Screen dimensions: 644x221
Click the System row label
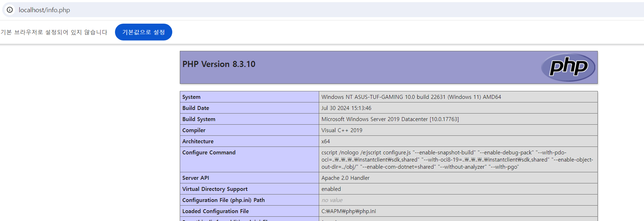click(x=191, y=97)
